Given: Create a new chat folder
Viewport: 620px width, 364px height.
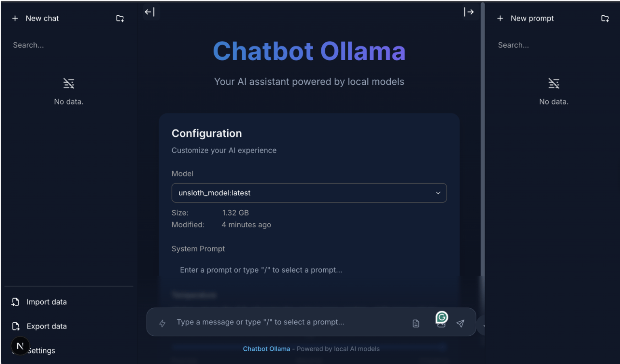Looking at the screenshot, I should (120, 19).
